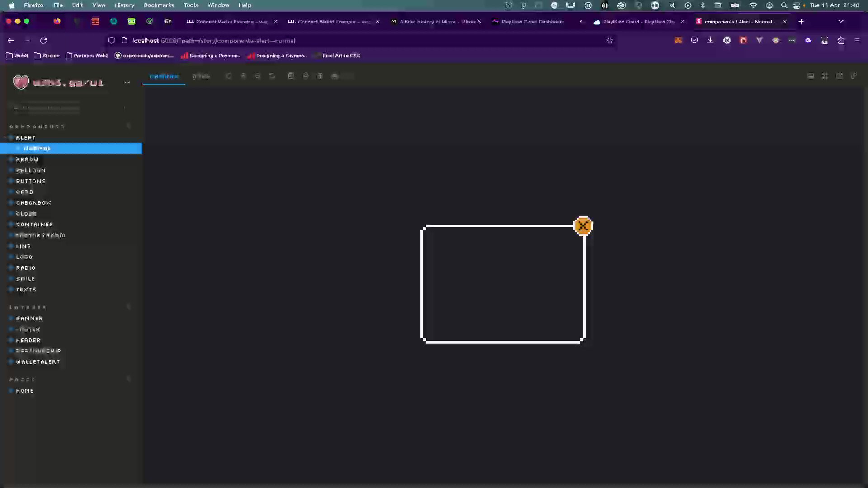This screenshot has width=868, height=488.
Task: Select the NORMAL story under Alert
Action: 71,148
